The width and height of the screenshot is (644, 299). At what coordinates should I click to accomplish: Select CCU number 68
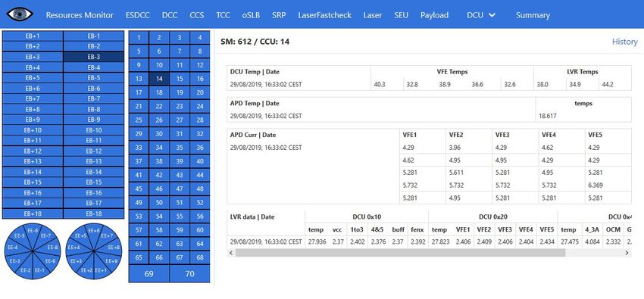[200, 257]
